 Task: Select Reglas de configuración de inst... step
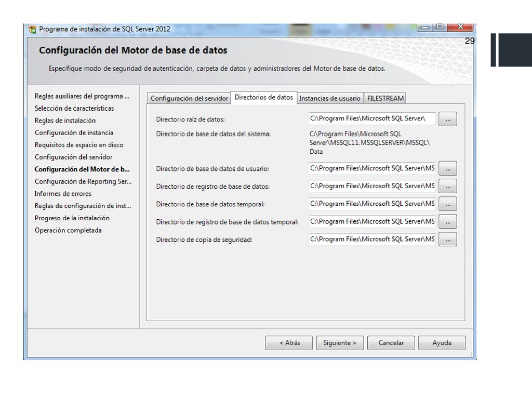click(83, 206)
